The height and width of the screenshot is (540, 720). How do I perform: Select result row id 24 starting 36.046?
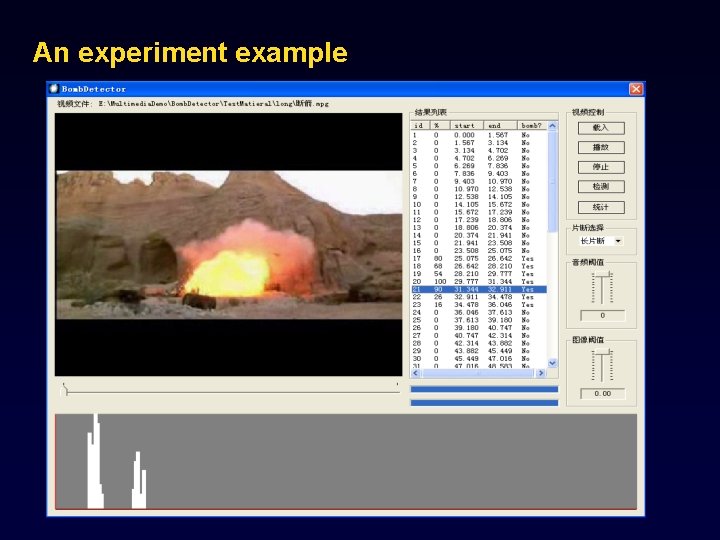(478, 312)
